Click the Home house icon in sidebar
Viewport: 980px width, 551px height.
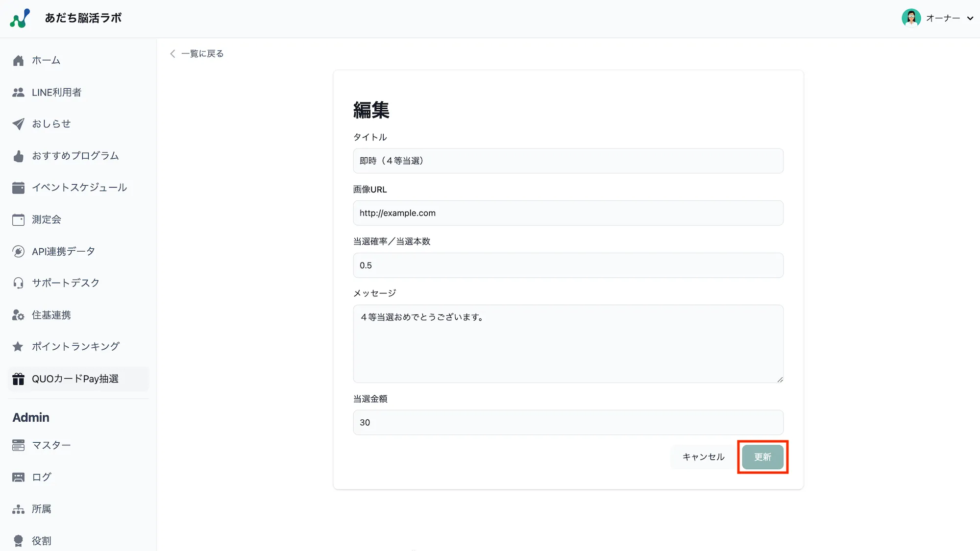click(x=18, y=60)
